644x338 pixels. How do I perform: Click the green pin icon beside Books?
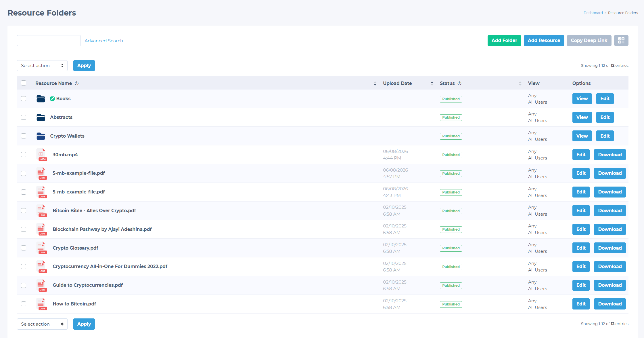coord(52,98)
